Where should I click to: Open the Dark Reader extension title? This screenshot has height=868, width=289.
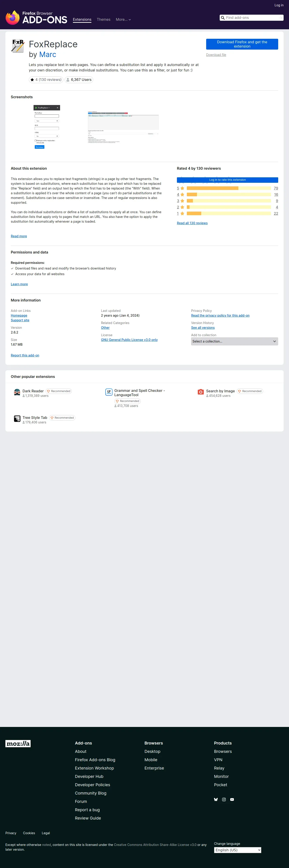(33, 391)
